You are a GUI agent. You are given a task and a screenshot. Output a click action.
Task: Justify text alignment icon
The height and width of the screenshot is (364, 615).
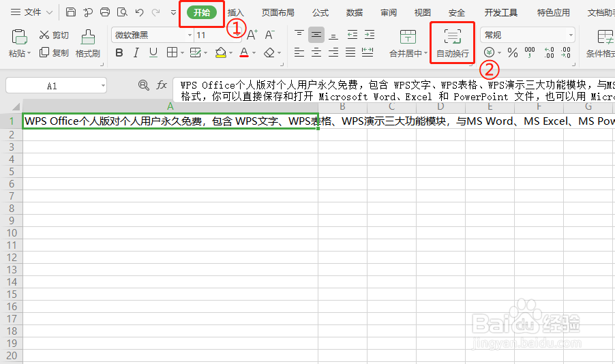tap(350, 52)
